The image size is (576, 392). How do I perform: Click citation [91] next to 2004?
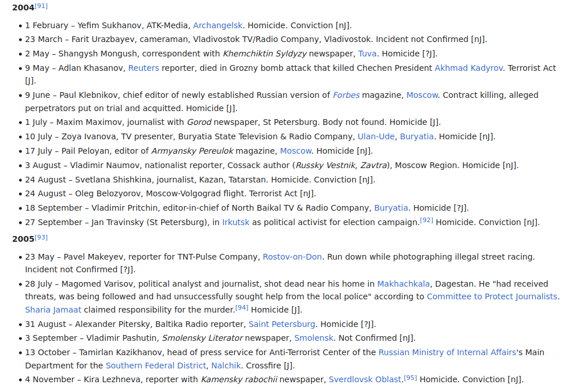(x=41, y=6)
